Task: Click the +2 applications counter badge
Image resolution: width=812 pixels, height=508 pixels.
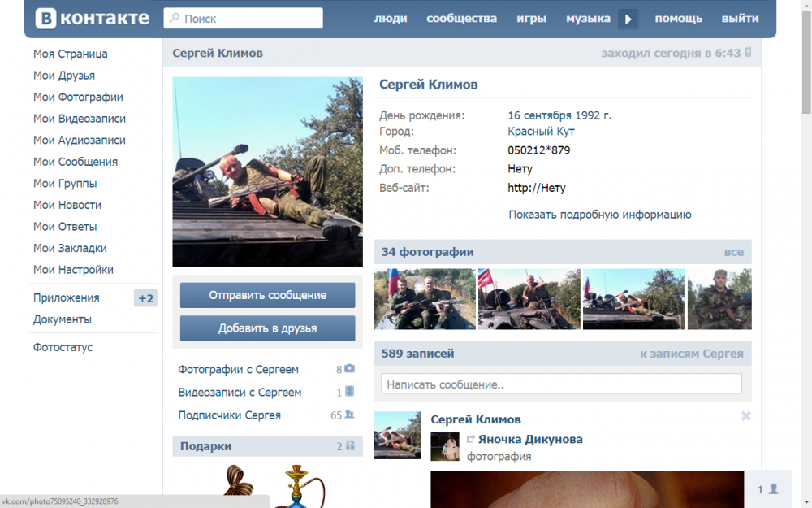Action: tap(145, 298)
